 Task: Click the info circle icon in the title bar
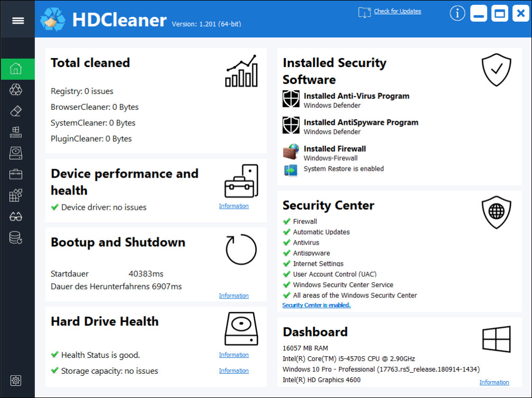click(x=457, y=13)
